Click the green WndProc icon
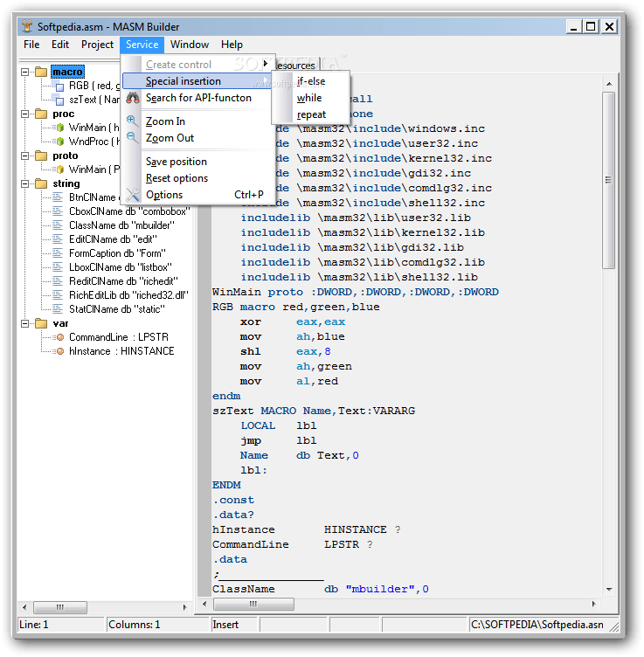This screenshot has height=657, width=644. (x=59, y=142)
